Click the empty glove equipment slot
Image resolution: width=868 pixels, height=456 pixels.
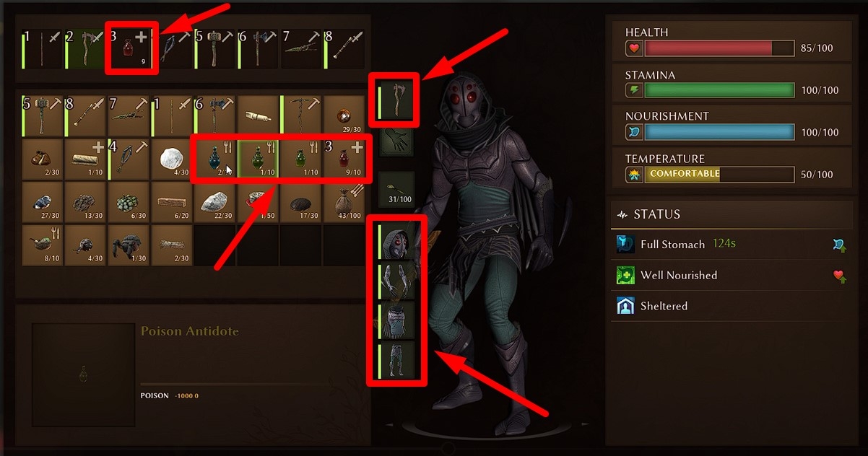point(396,141)
